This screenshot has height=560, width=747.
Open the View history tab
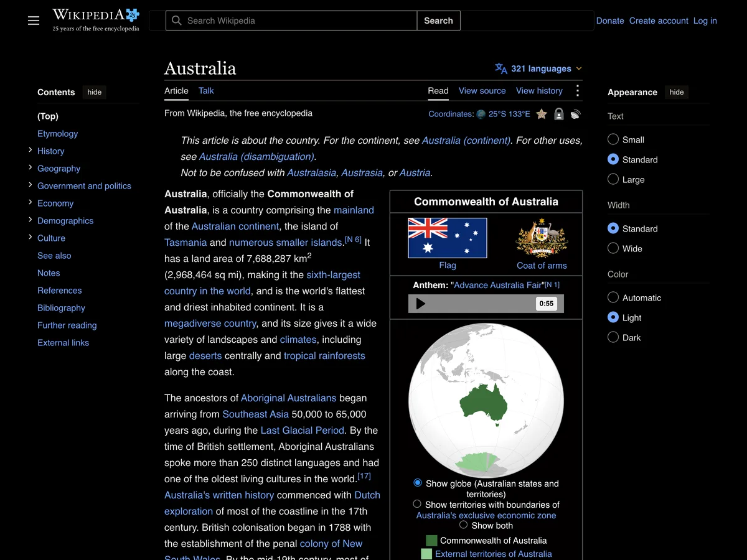539,91
